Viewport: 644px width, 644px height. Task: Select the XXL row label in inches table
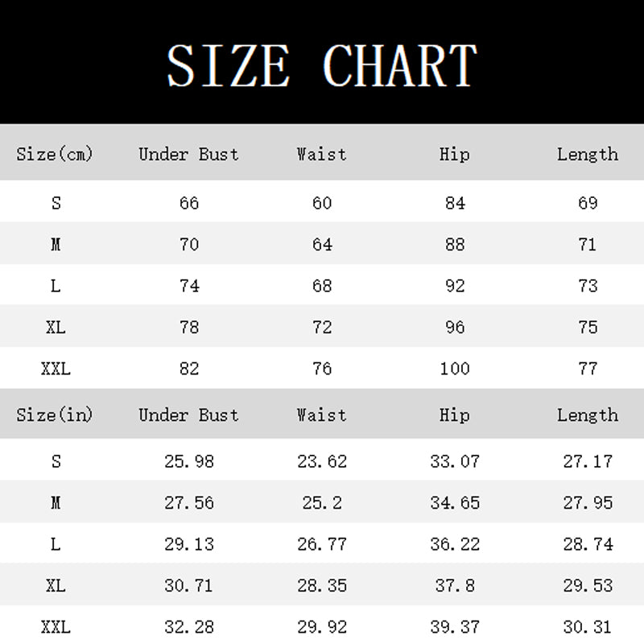click(56, 625)
